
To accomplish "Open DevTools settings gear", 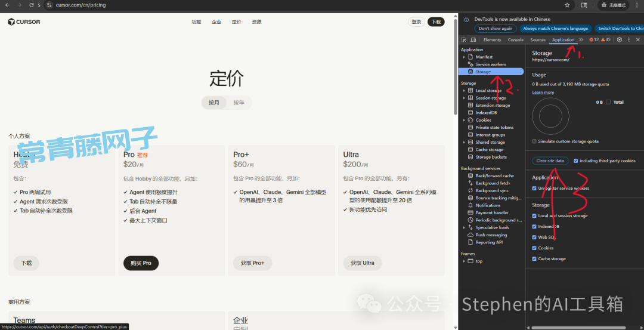I will pyautogui.click(x=620, y=40).
